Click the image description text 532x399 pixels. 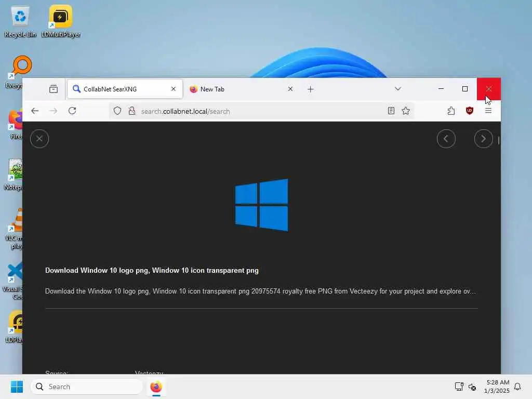(261, 291)
